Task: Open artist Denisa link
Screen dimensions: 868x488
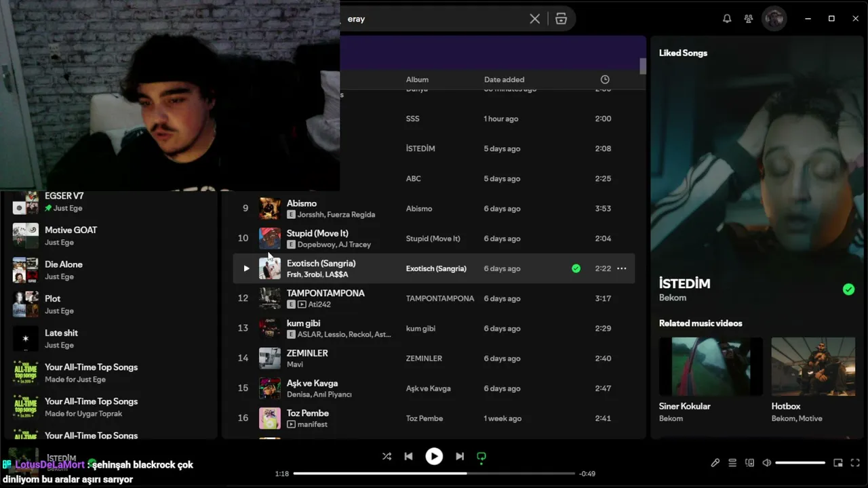Action: 298,394
